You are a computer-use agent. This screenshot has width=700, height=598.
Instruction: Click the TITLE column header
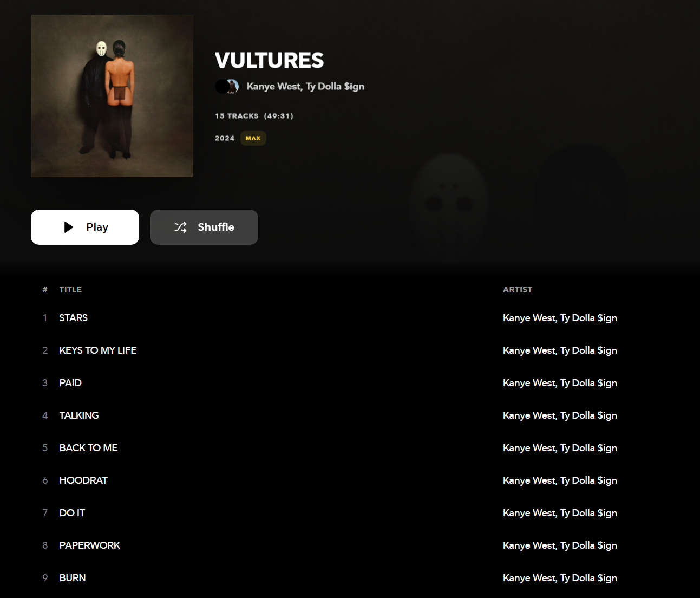[70, 290]
